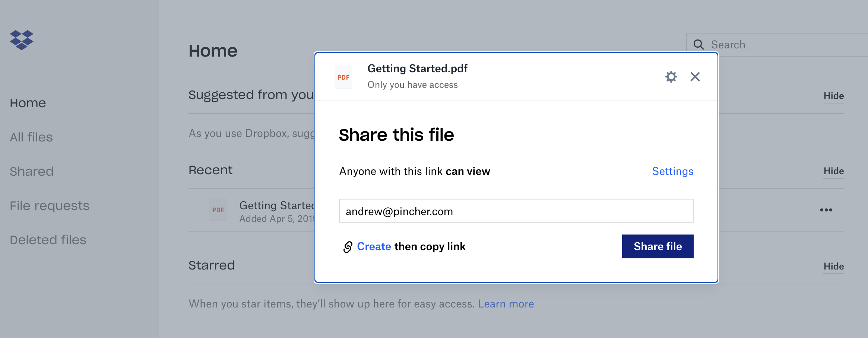Open the three-dot menu for recent file
868x338 pixels.
pos(826,210)
